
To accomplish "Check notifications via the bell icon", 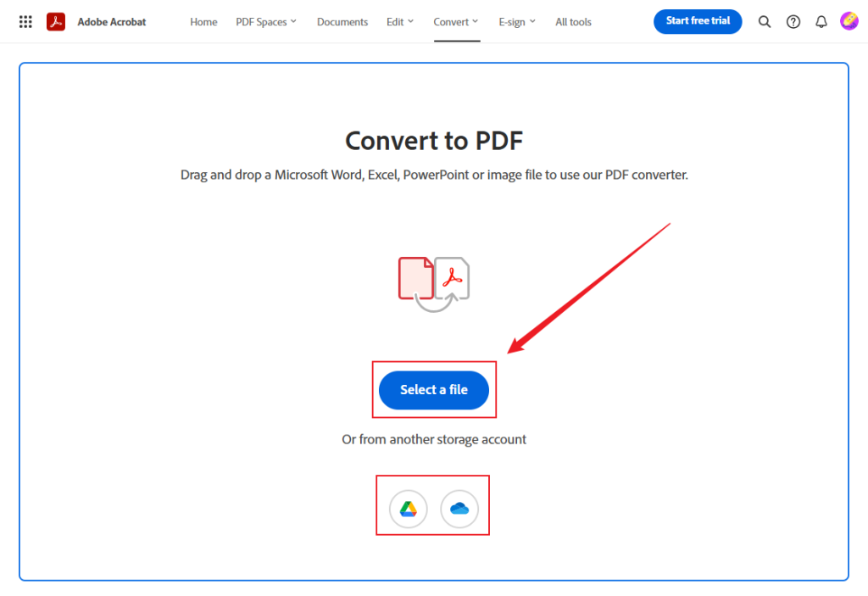I will [821, 21].
